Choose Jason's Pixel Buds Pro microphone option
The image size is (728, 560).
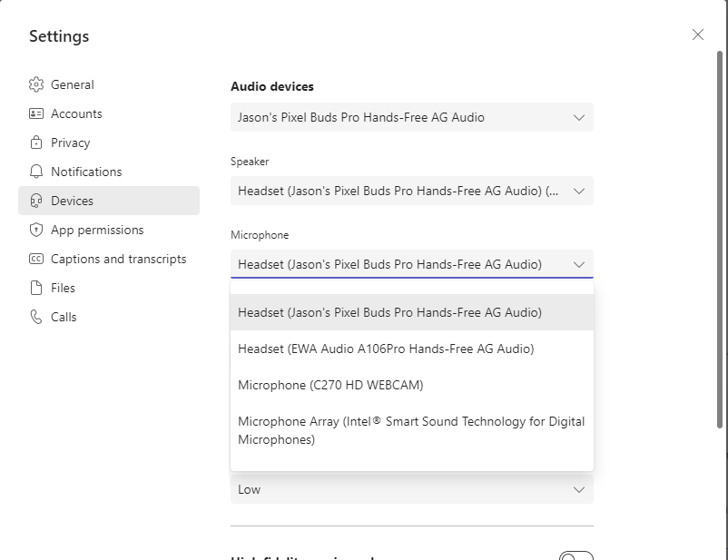[412, 312]
